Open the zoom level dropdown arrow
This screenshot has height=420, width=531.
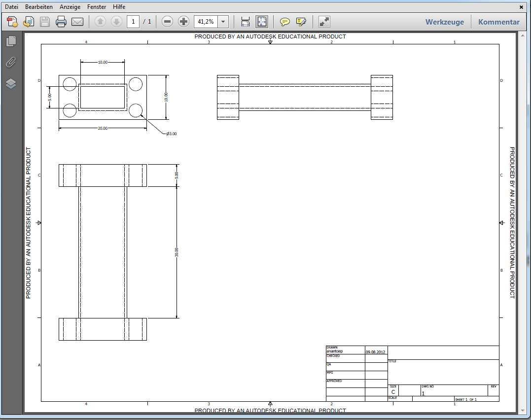pos(223,22)
